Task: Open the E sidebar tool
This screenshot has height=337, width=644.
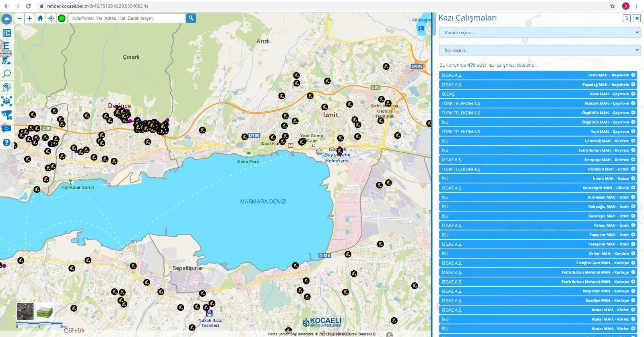Action: 6,46
